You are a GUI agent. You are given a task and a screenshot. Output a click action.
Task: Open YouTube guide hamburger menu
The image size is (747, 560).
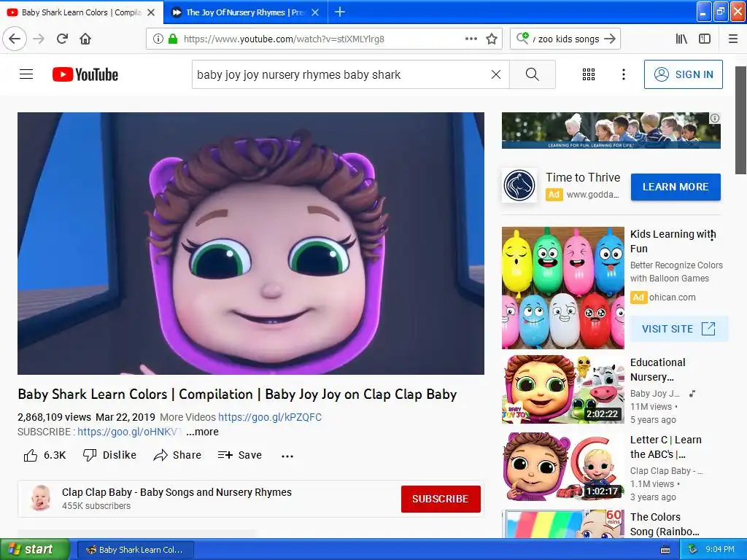tap(26, 74)
